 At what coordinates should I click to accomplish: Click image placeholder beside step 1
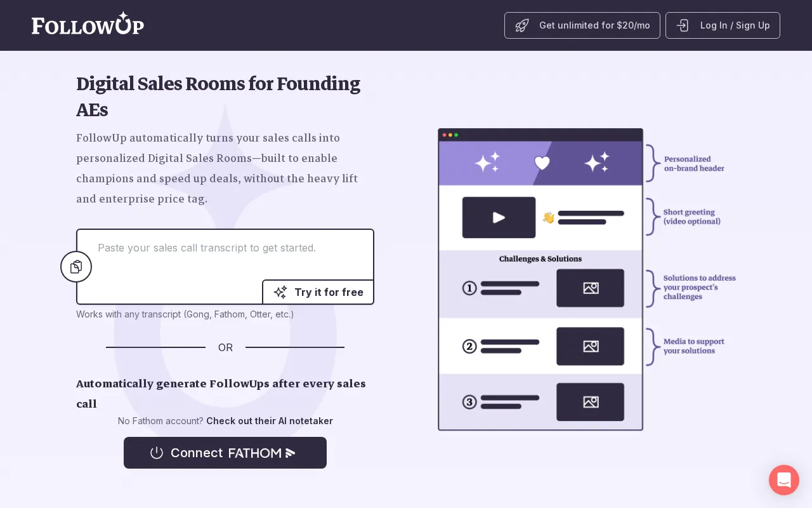click(x=591, y=288)
